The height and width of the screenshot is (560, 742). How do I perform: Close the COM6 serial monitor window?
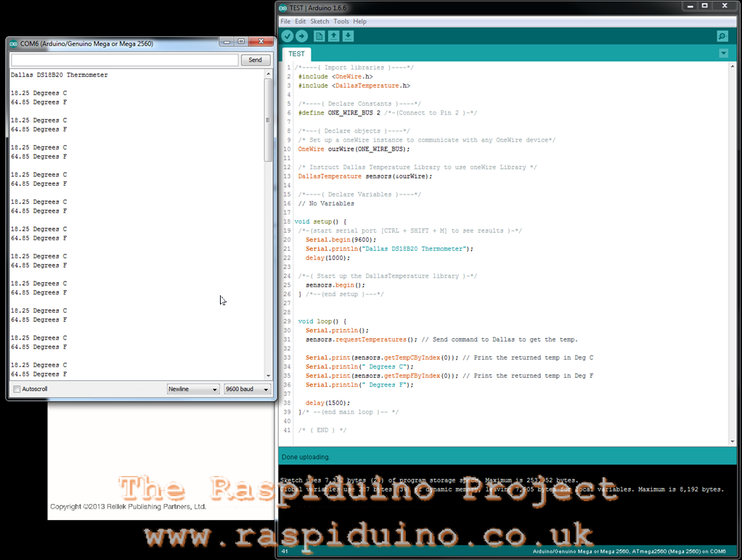pyautogui.click(x=261, y=41)
